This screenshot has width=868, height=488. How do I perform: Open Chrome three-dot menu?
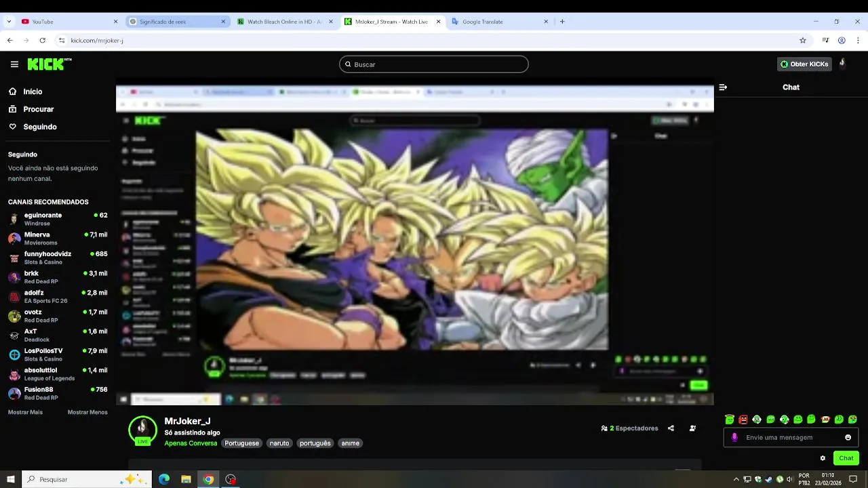857,40
